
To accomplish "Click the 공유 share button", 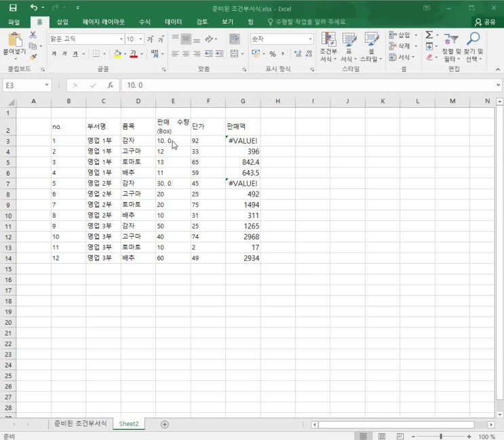I will point(486,22).
